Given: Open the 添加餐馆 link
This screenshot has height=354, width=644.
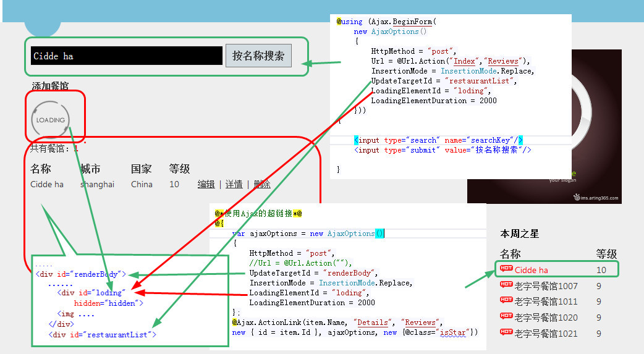Looking at the screenshot, I should pos(50,86).
